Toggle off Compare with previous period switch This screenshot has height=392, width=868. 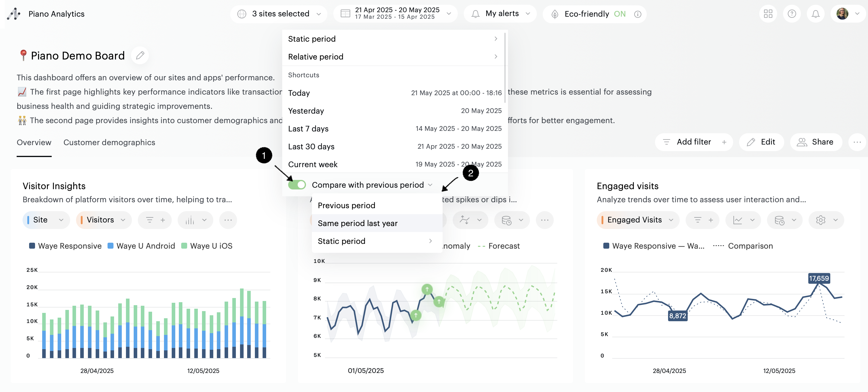(297, 185)
